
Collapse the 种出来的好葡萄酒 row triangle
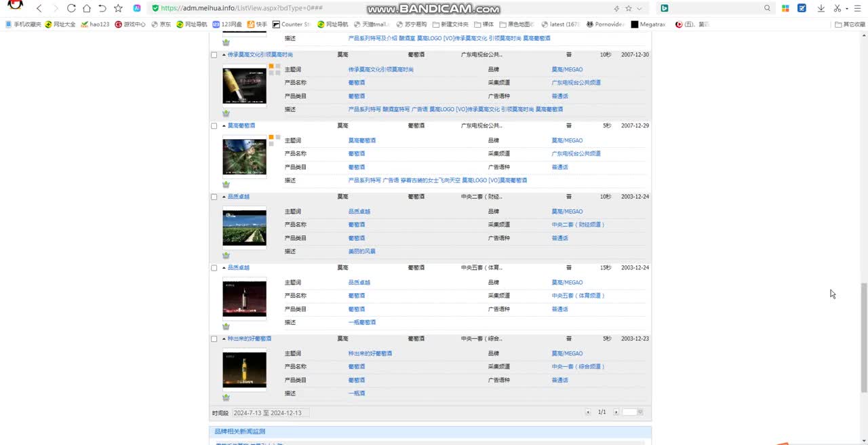pos(224,338)
